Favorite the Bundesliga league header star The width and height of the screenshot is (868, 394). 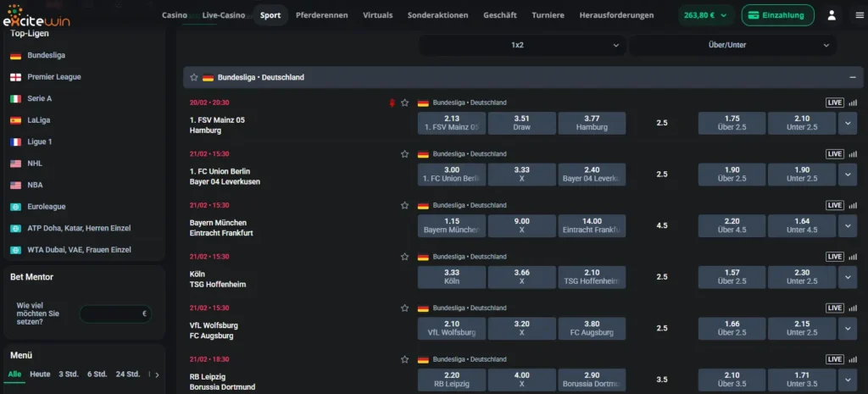194,77
